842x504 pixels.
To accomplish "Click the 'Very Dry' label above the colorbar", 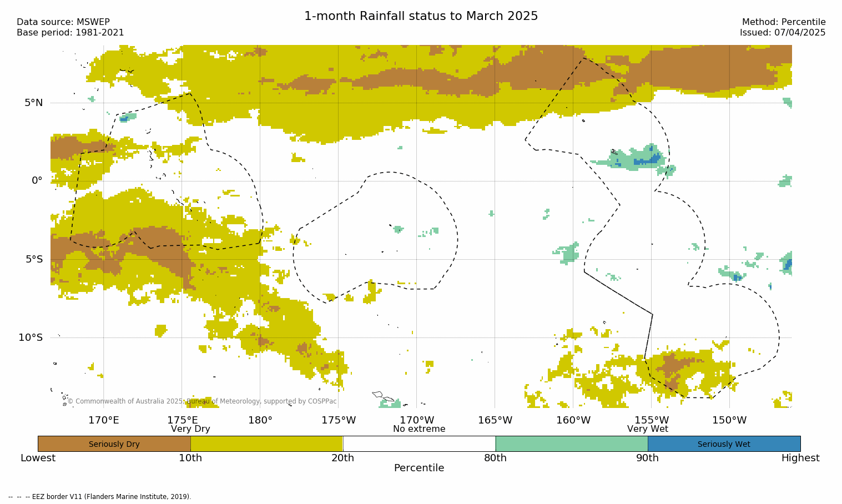I will coord(190,429).
